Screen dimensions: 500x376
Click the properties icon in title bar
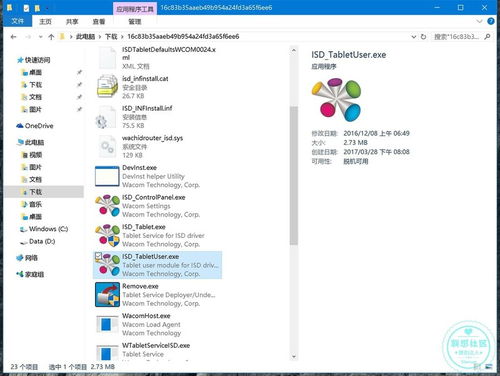26,8
